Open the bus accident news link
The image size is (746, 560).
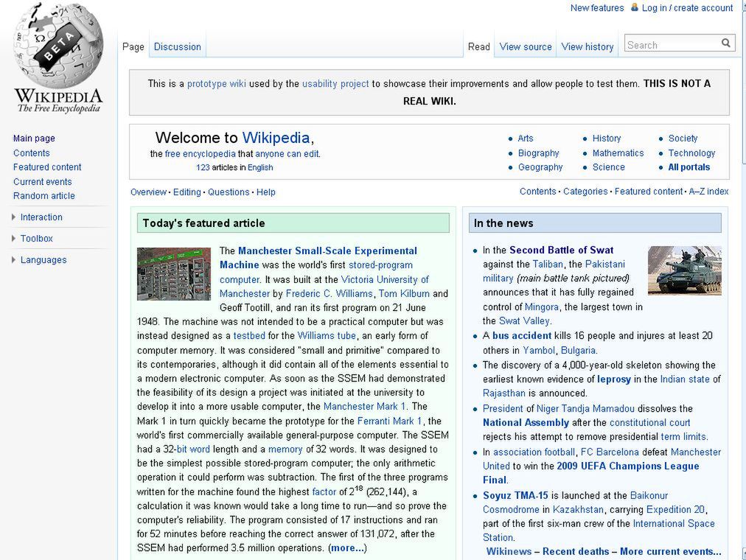click(522, 335)
